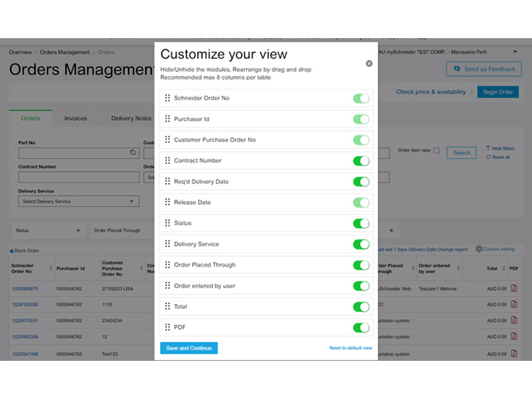
Task: Open order 0300869675 link
Action: (25, 289)
